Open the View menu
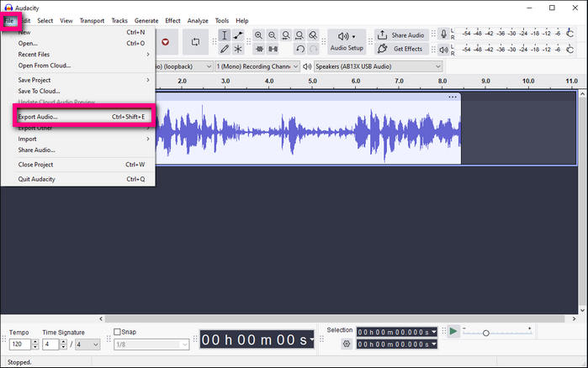Image resolution: width=588 pixels, height=368 pixels. (66, 21)
